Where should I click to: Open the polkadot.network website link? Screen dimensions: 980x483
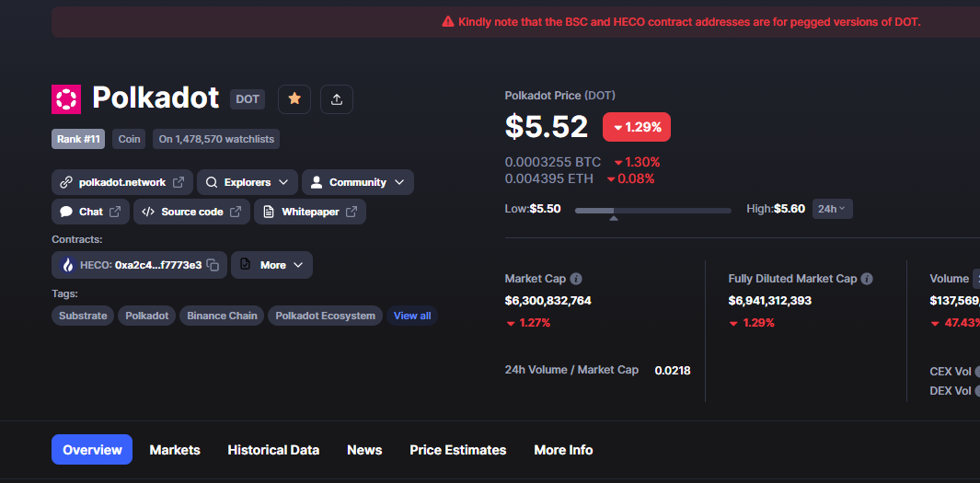pos(122,182)
